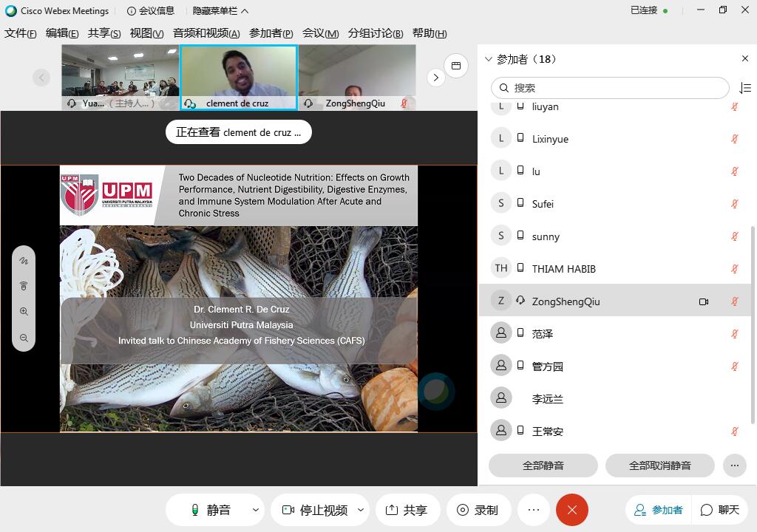Open more options ellipsis in bottom toolbar
This screenshot has width=757, height=532.
point(533,510)
